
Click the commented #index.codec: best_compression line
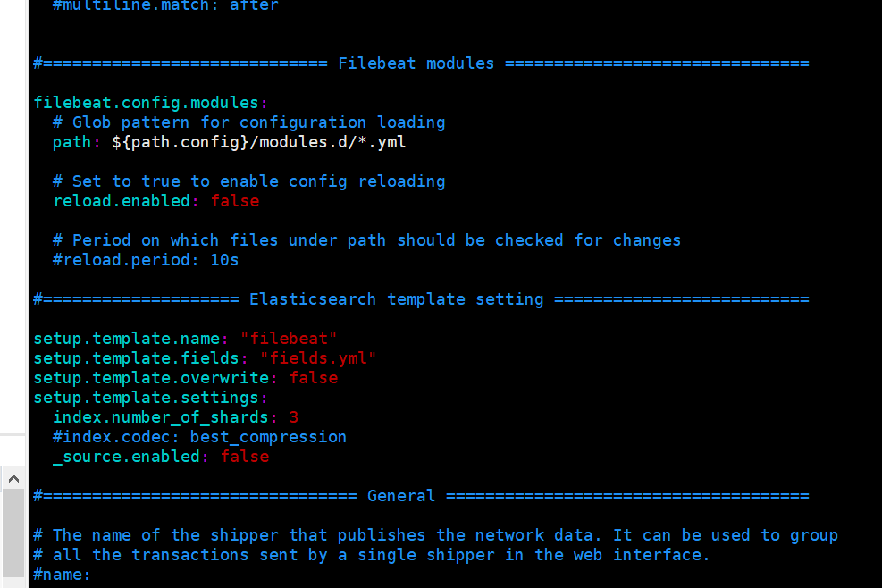tap(199, 437)
